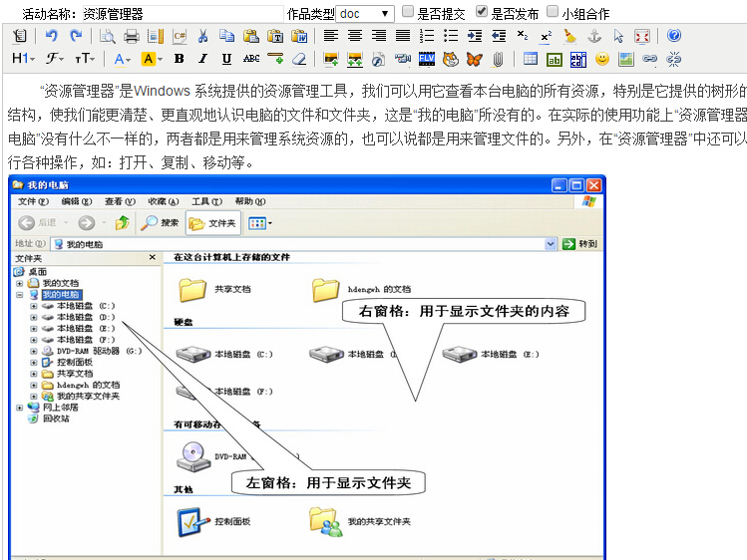Screen dimensions: 747x560
Task: Open the yellow highlight color picker
Action: coord(152,59)
